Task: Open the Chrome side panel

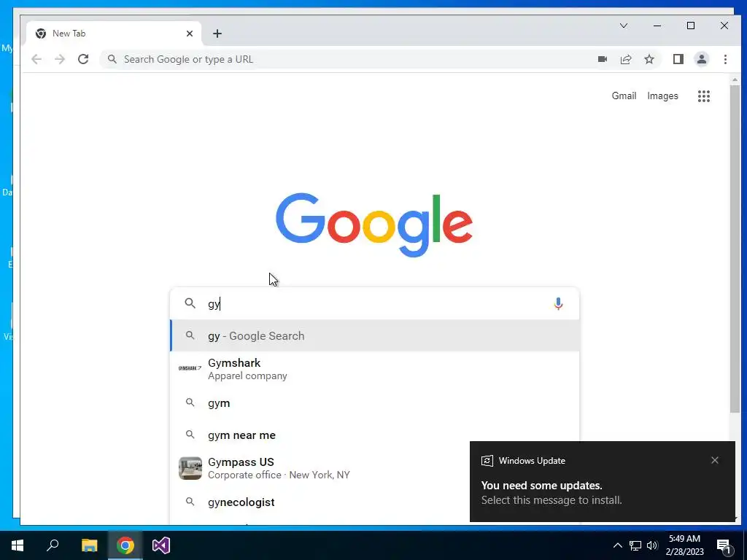Action: (678, 59)
